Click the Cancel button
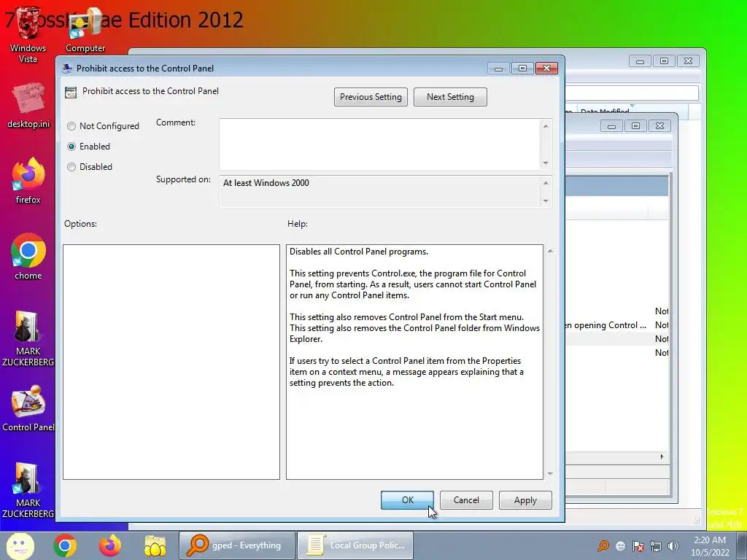 (x=466, y=500)
